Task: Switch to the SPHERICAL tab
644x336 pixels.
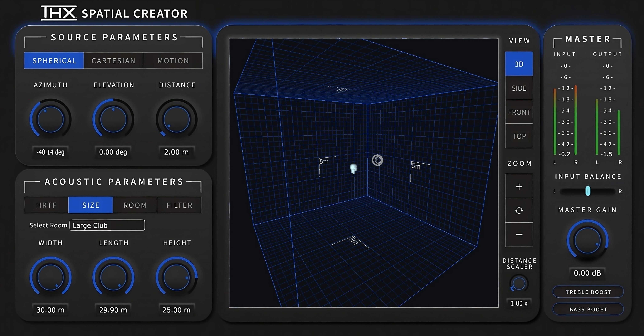Action: coord(54,61)
